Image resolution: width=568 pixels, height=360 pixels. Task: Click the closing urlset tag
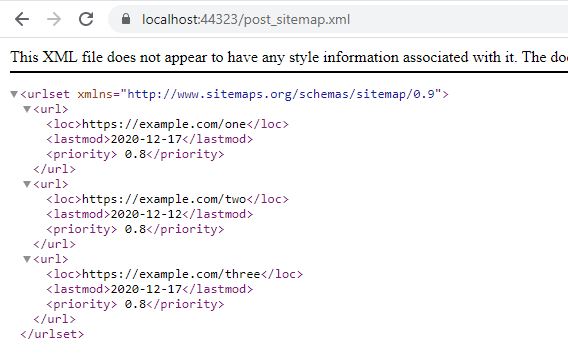coord(52,334)
